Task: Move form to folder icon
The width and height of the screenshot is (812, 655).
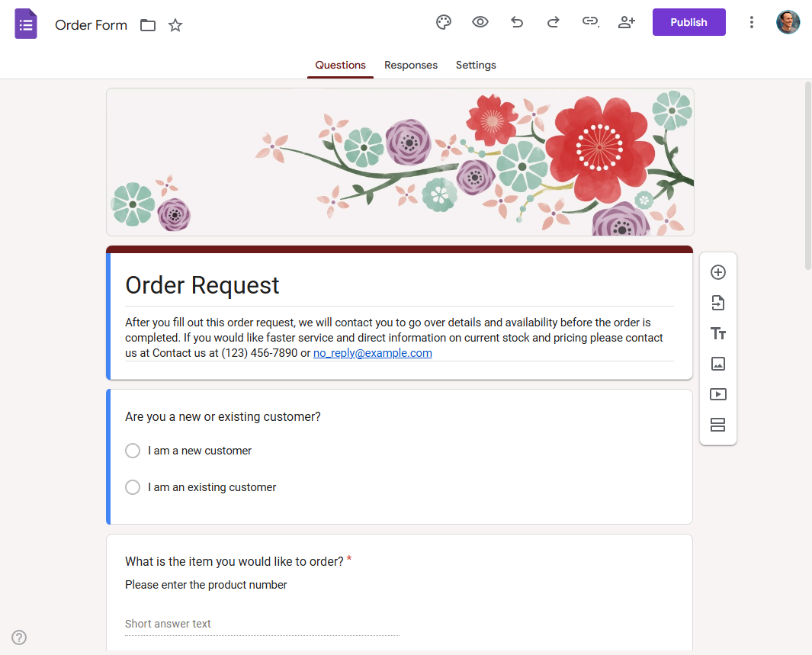Action: [x=148, y=25]
